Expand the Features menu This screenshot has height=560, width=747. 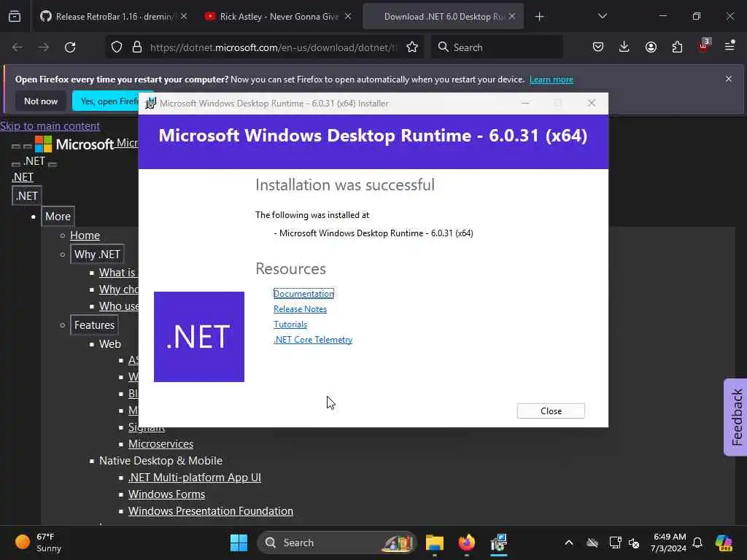tap(94, 324)
